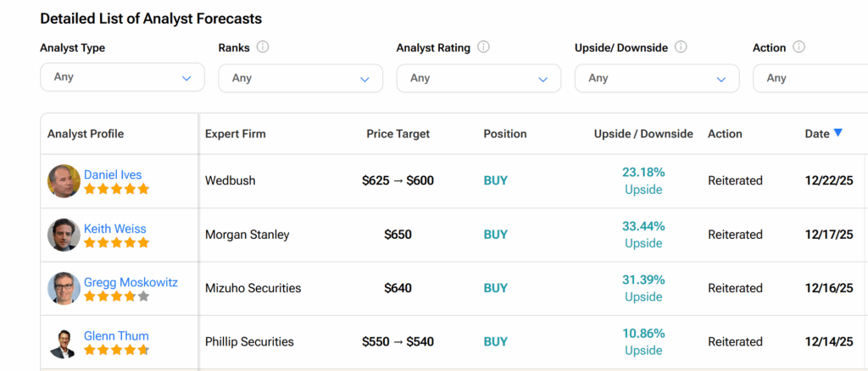Click the Analyst Rating info icon
The width and height of the screenshot is (868, 371).
point(484,47)
